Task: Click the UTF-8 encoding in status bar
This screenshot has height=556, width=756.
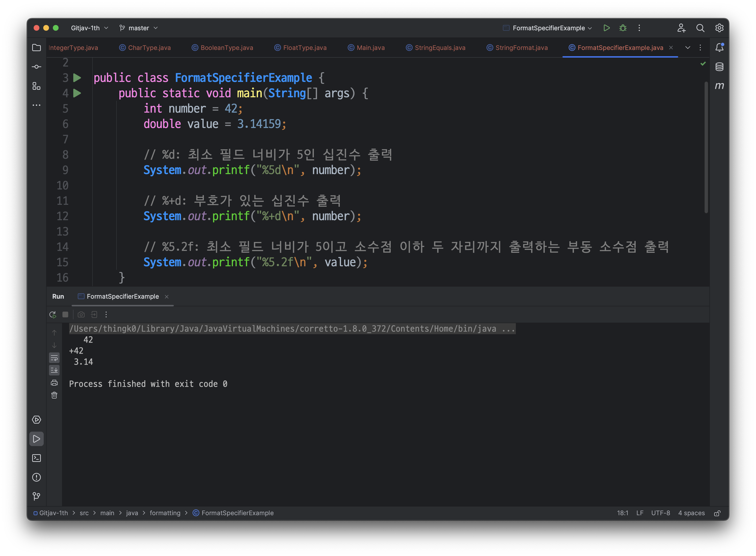Action: (660, 513)
